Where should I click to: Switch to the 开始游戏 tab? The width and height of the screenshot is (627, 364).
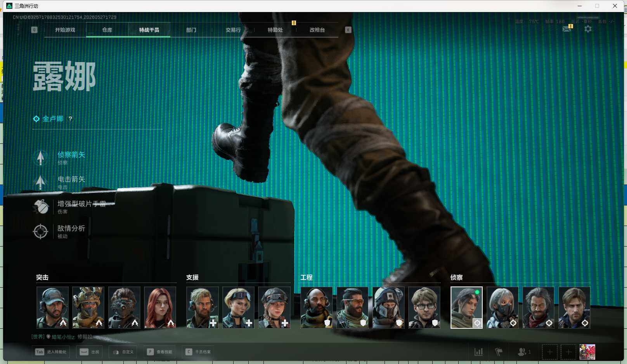click(65, 30)
